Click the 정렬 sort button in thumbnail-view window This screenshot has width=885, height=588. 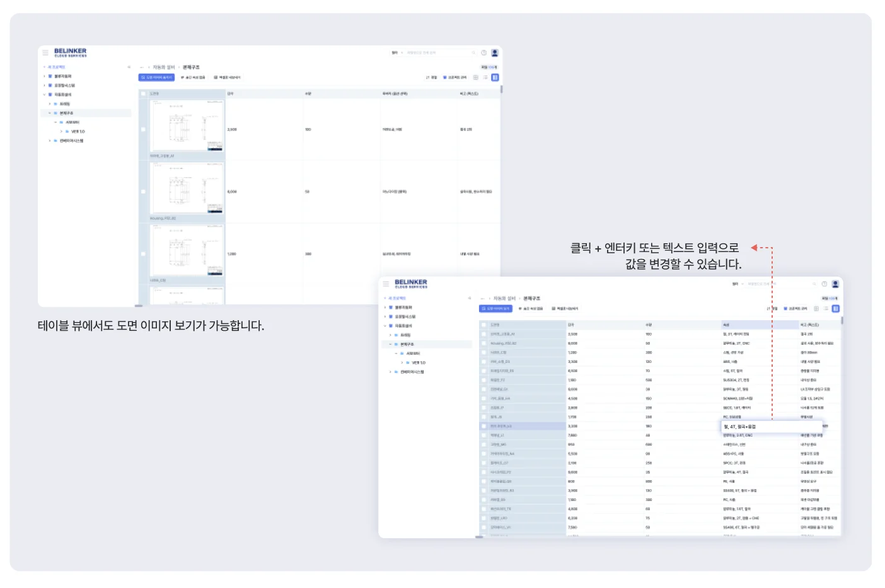[431, 78]
